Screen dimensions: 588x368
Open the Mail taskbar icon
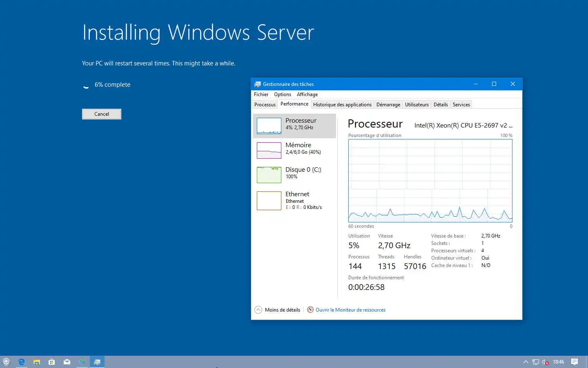click(x=67, y=362)
